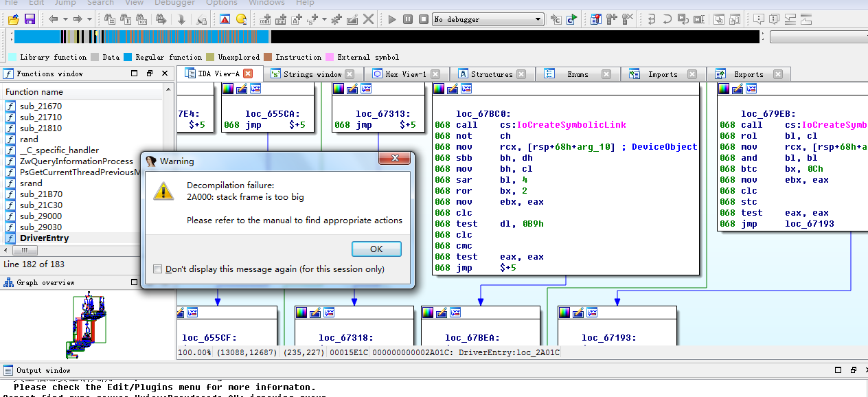Viewport: 868px width, 397px height.
Task: Click the add breakpoint icon
Action: 611,19
